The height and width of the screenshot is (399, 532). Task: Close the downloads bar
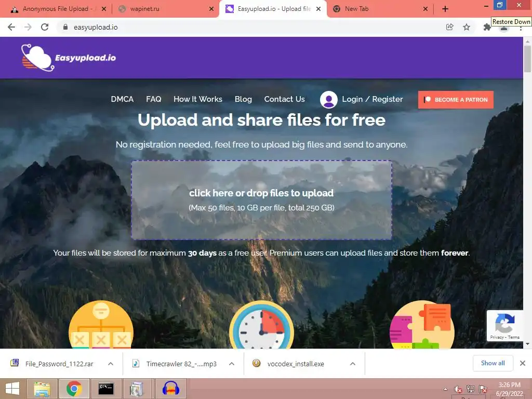coord(523,363)
